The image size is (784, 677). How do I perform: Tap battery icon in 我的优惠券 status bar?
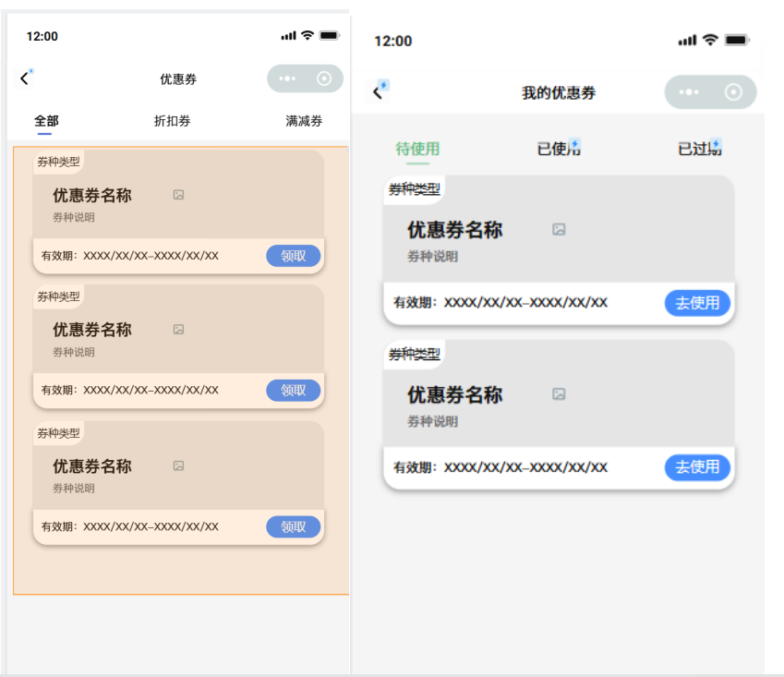[x=737, y=40]
